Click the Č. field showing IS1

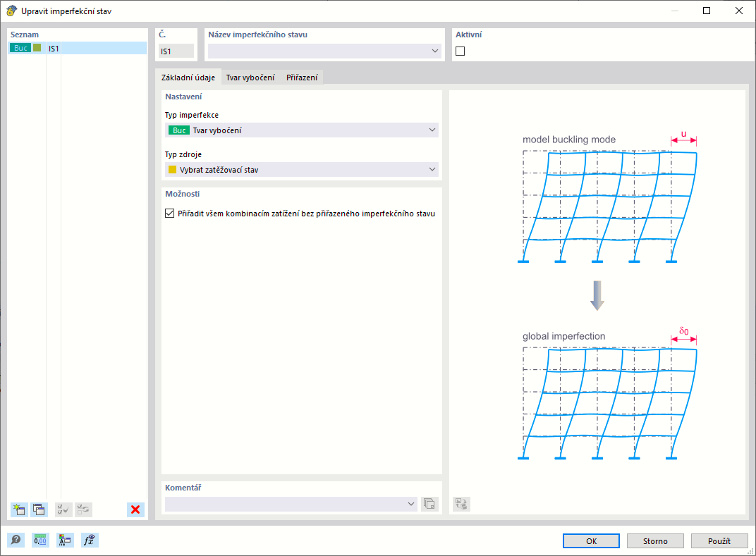[x=176, y=51]
